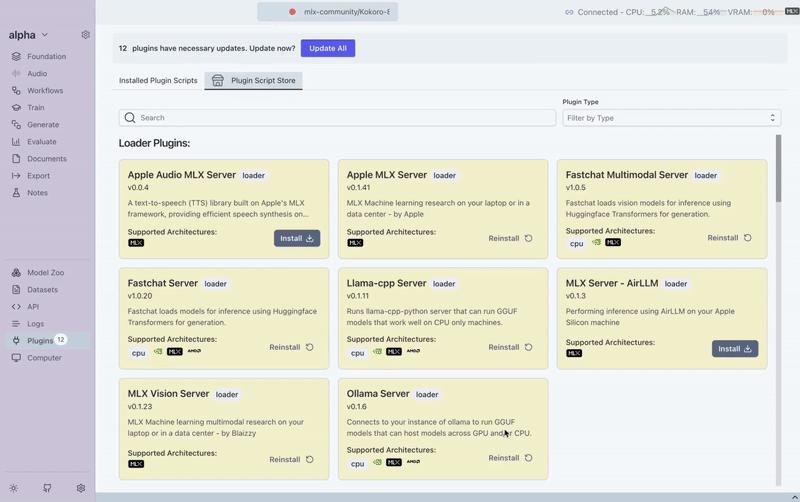Install the MLX Server - AirLLM plugin
The image size is (800, 502).
[735, 349]
